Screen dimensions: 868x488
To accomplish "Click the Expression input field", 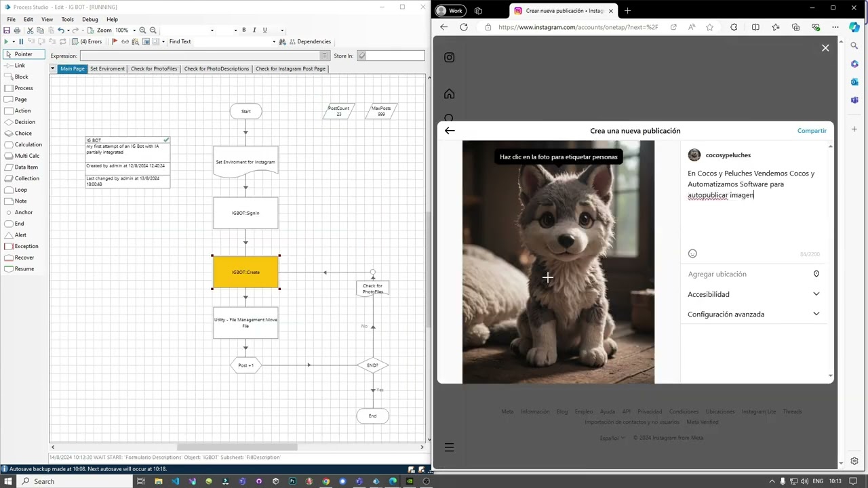I will (200, 56).
